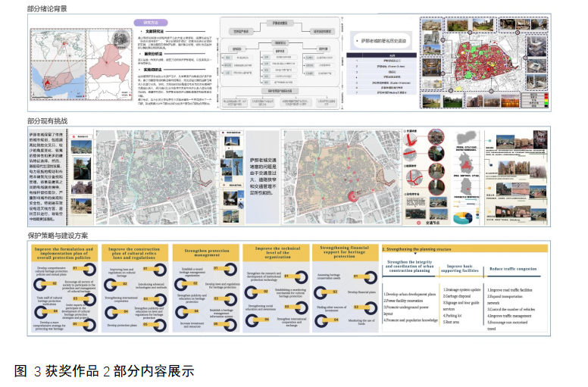Click the research framework flowchart in the top panel

click(277, 64)
